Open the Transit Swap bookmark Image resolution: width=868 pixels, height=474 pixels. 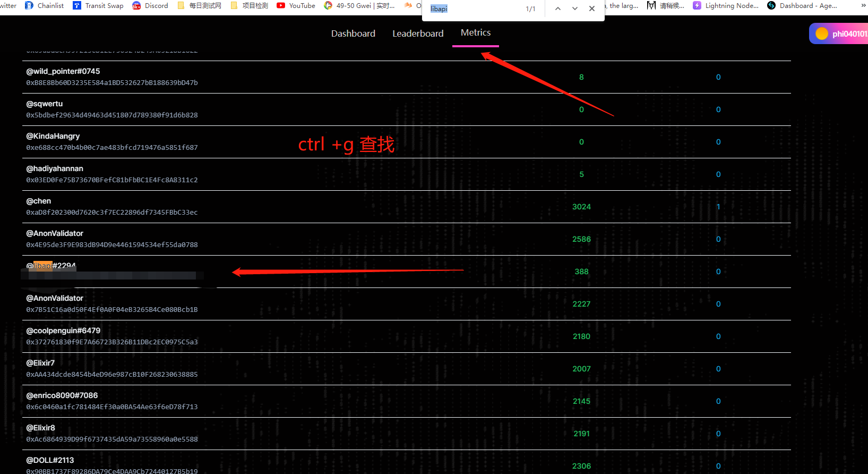(x=98, y=6)
